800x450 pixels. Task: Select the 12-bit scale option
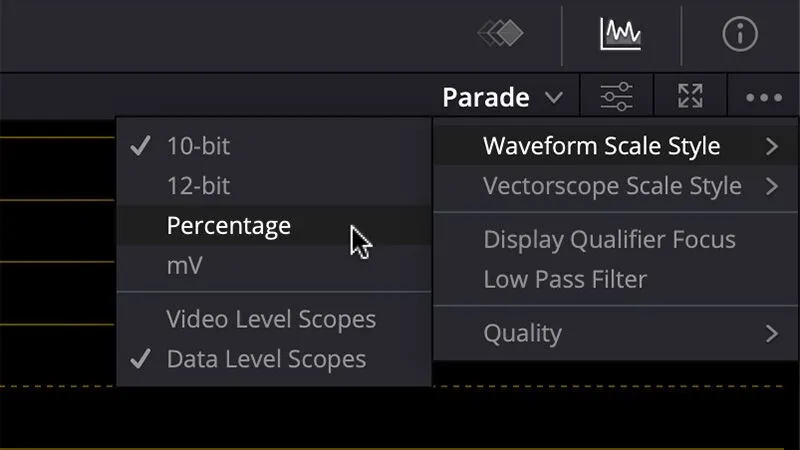click(274, 186)
